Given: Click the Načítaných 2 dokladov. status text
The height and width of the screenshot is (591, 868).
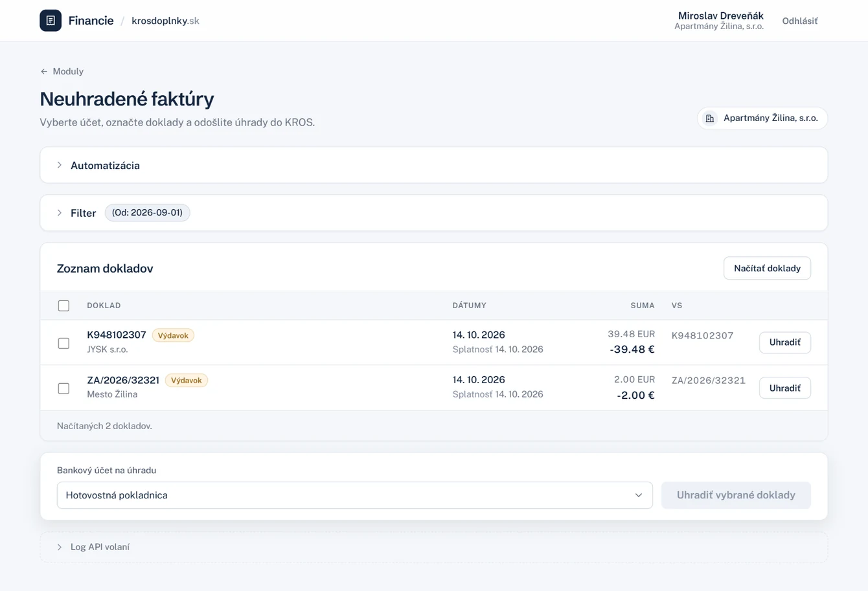Looking at the screenshot, I should tap(104, 426).
